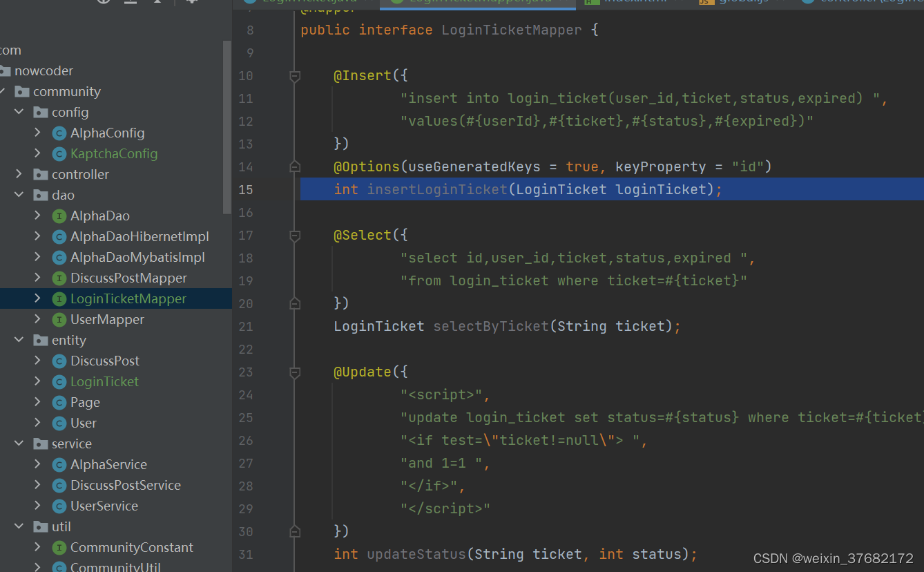Screen dimensions: 924x572
Task: Fold the @Update annotation at line 23
Action: click(295, 372)
